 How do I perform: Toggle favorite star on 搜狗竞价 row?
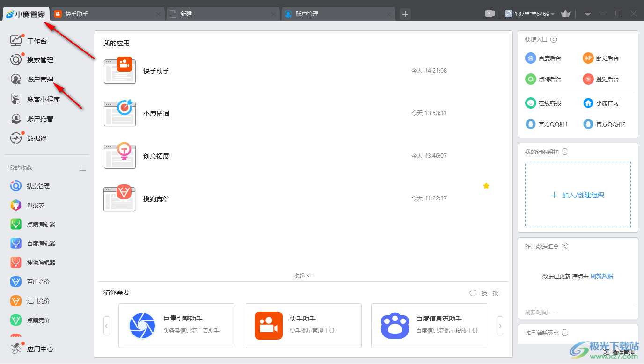point(486,186)
